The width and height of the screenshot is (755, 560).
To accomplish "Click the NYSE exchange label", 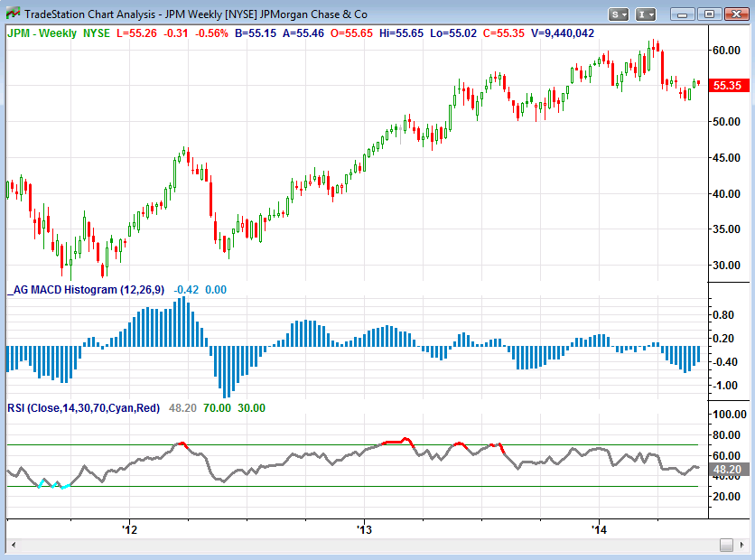I will tap(97, 33).
